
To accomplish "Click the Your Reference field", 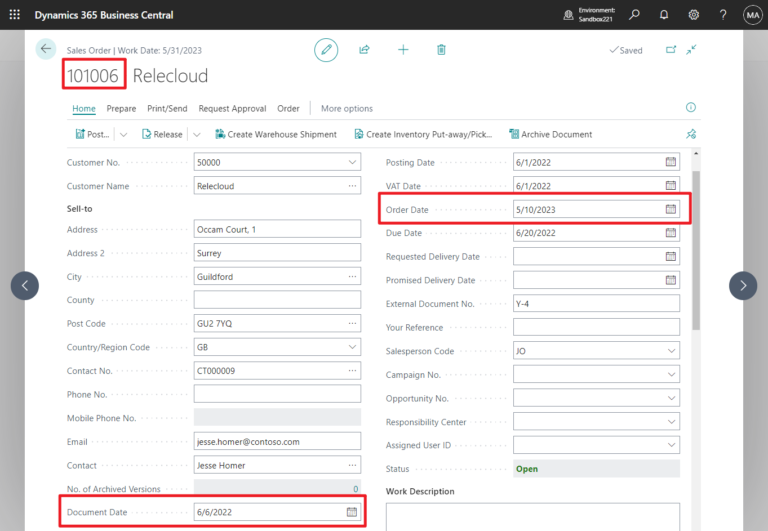I will tap(597, 327).
